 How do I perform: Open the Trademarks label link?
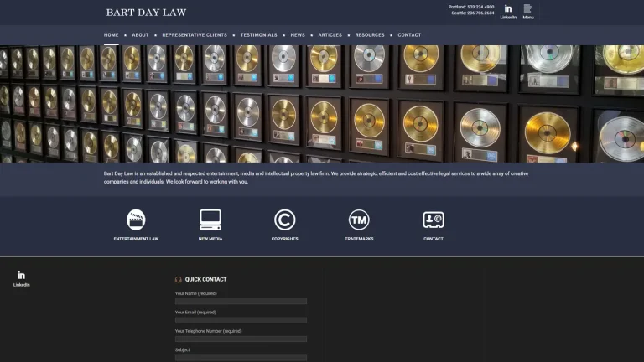pyautogui.click(x=359, y=239)
